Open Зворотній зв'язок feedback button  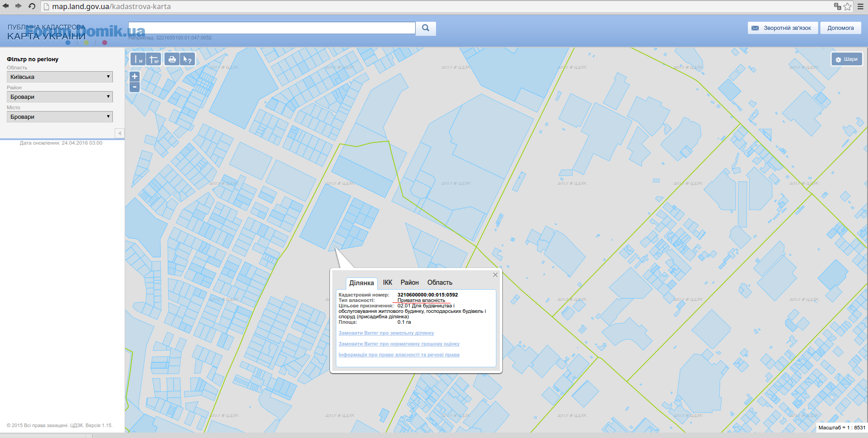click(x=783, y=28)
